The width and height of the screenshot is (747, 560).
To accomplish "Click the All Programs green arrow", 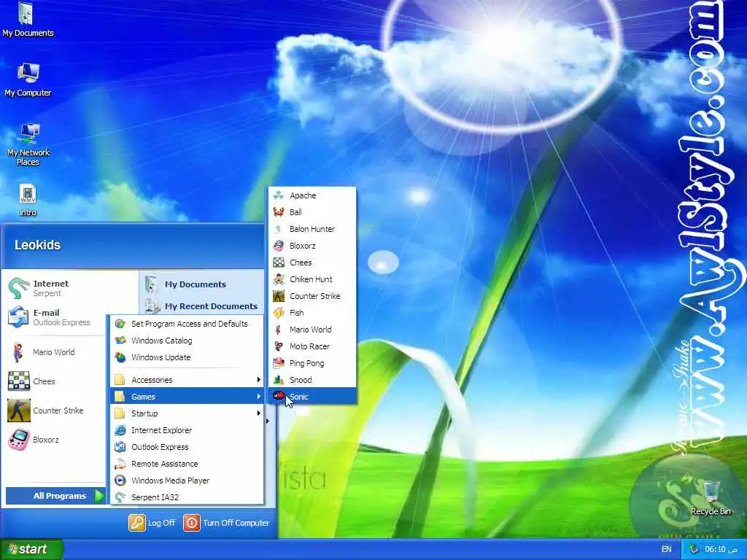I will (99, 496).
